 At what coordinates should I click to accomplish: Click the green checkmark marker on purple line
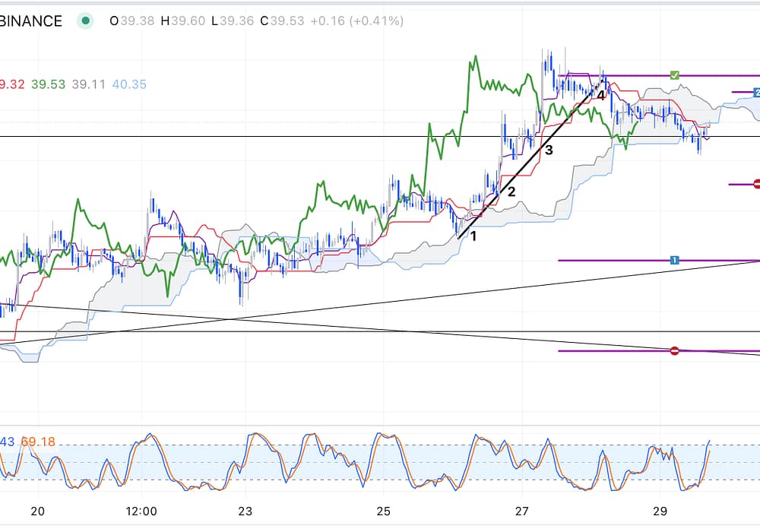(x=674, y=75)
